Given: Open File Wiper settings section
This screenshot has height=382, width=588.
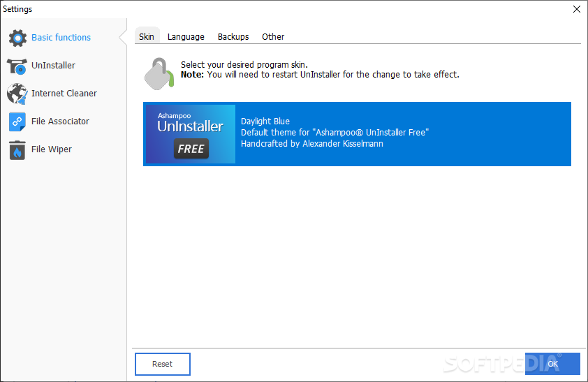Looking at the screenshot, I should (x=52, y=149).
